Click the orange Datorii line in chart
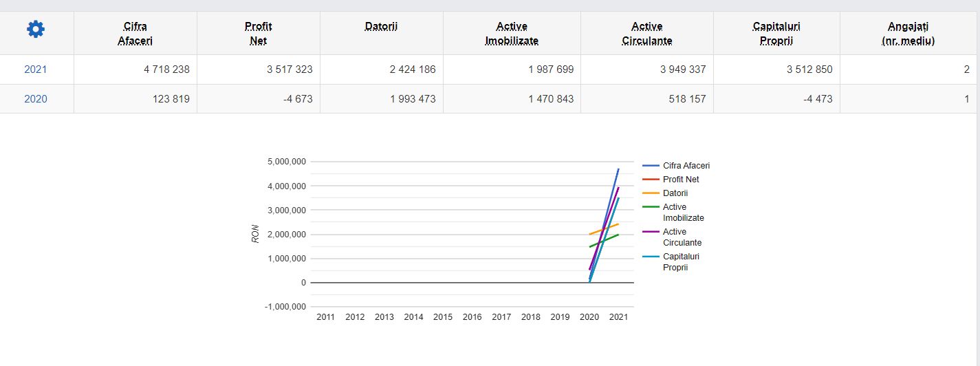Screen dimensions: 980x366 (x=604, y=229)
